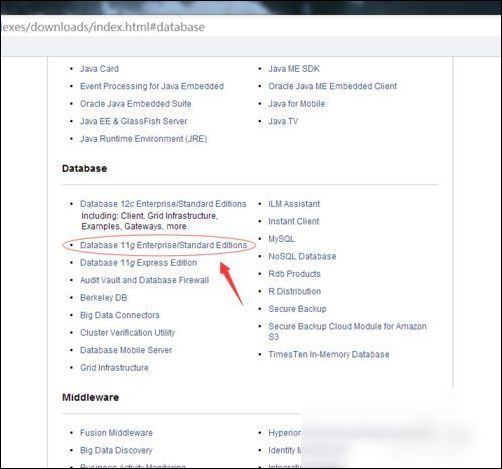Open Oracle Java Embedded Suite link
This screenshot has height=469, width=502.
[136, 104]
